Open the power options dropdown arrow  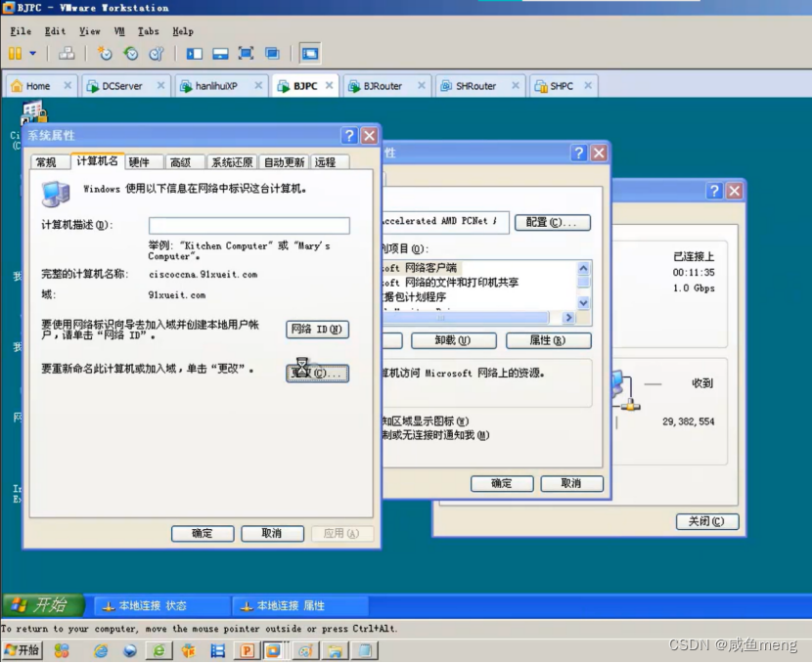pos(32,53)
